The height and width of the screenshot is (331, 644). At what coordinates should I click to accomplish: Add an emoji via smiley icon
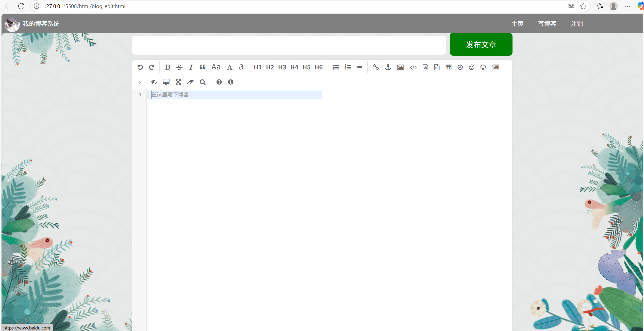click(x=472, y=67)
